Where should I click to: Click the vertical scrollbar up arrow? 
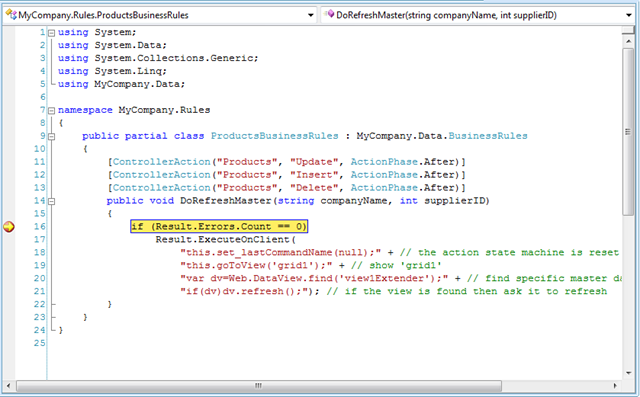click(628, 41)
